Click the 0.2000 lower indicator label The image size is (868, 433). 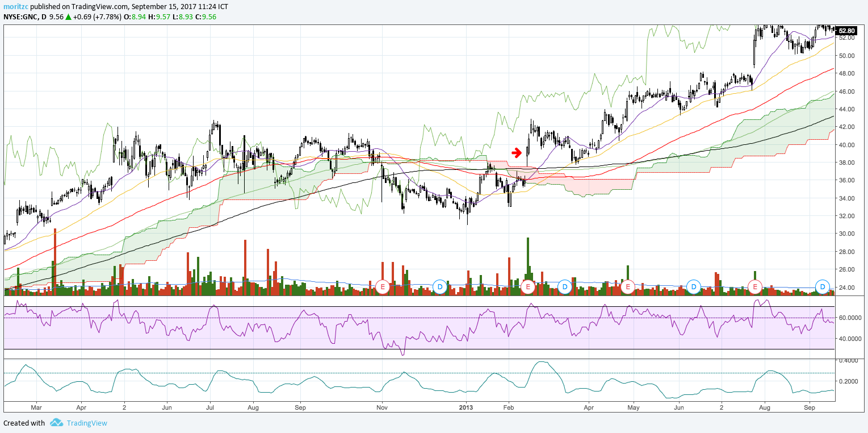click(848, 381)
